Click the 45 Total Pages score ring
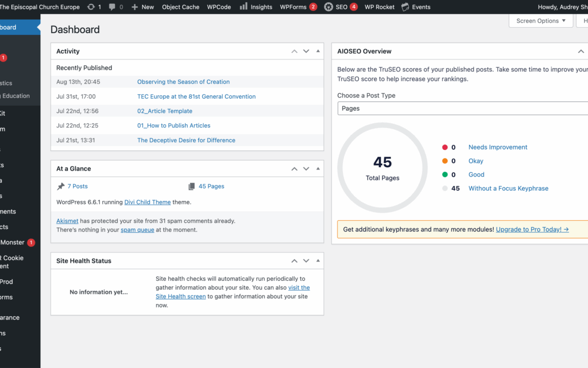Viewport: 588px width, 368px height. click(x=383, y=167)
